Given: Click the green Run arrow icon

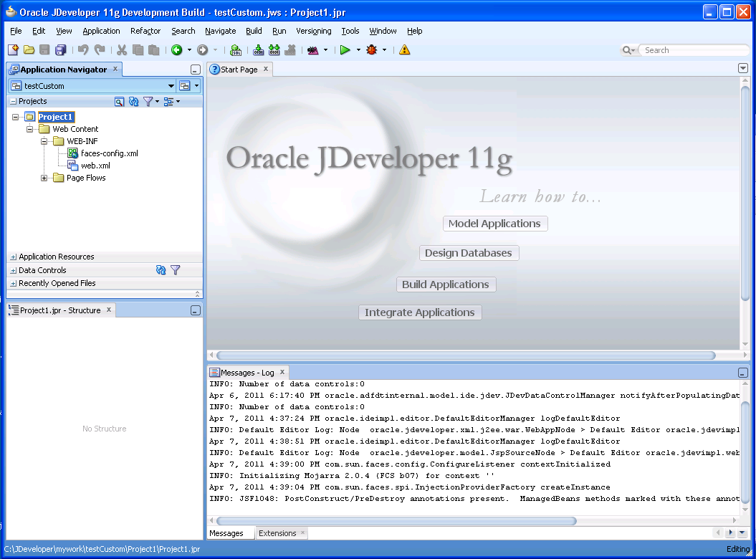Looking at the screenshot, I should point(345,49).
